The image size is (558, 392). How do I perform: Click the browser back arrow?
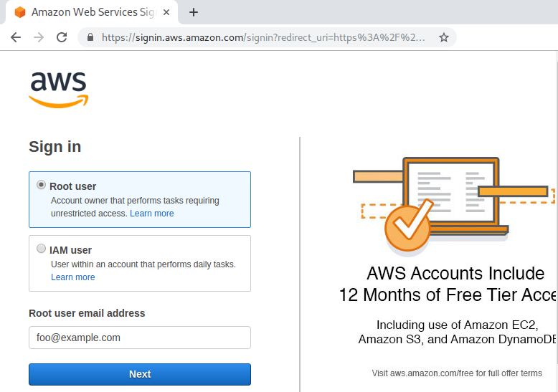[x=16, y=37]
